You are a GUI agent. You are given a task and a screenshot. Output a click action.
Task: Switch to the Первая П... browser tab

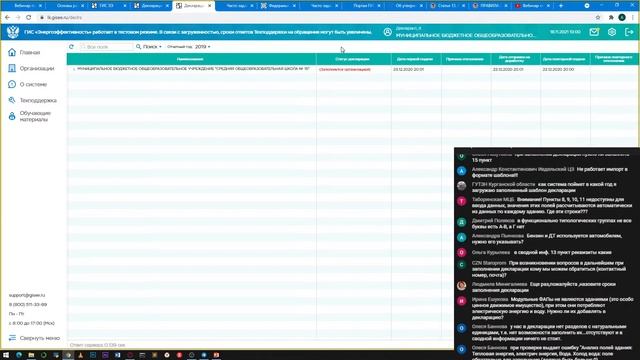coord(362,6)
